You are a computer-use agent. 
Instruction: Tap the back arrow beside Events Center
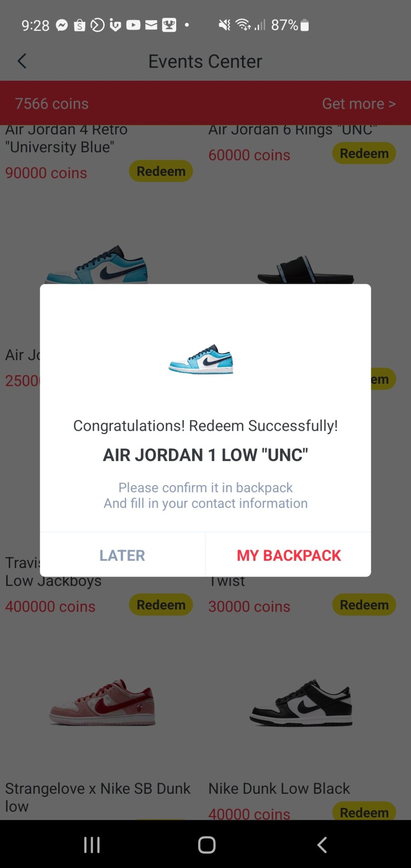(x=22, y=61)
